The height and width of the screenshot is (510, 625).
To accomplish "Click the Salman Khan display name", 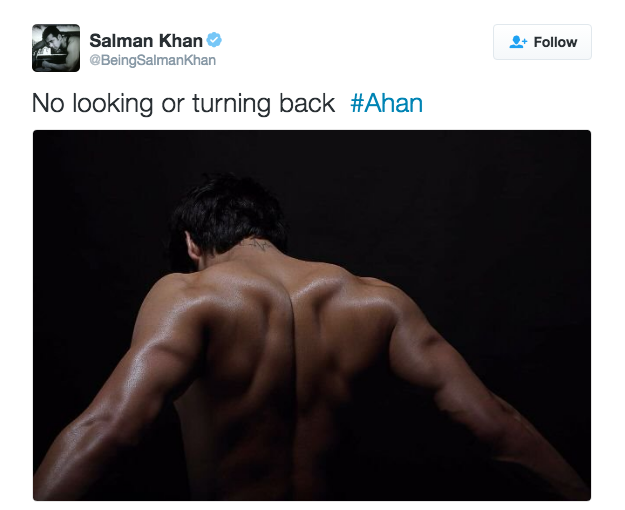I will 146,40.
